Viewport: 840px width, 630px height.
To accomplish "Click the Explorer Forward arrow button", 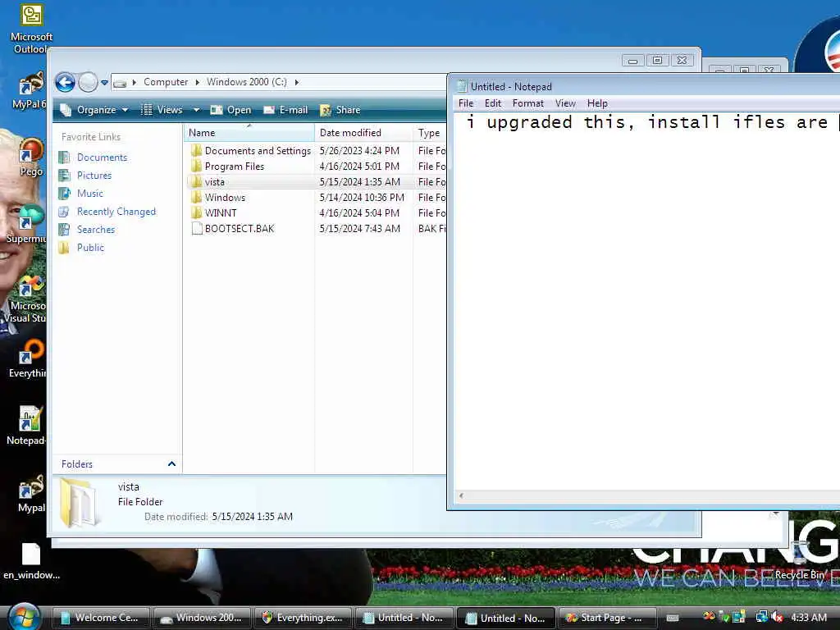I will click(x=88, y=83).
